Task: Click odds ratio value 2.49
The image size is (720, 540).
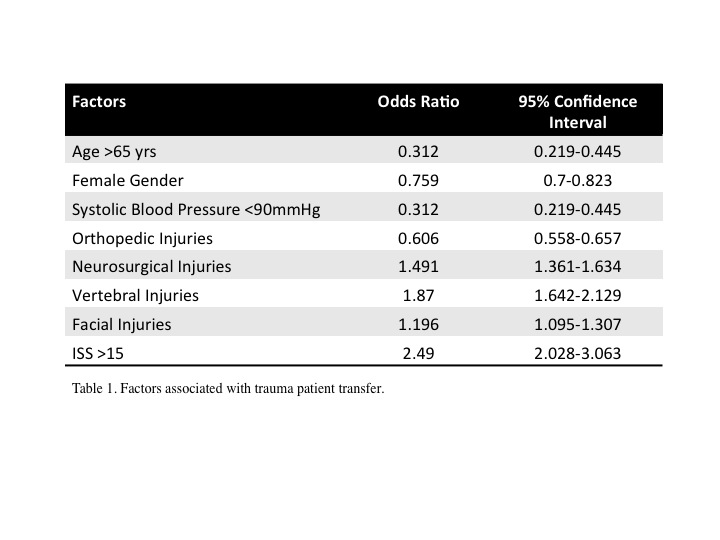Action: pyautogui.click(x=418, y=354)
